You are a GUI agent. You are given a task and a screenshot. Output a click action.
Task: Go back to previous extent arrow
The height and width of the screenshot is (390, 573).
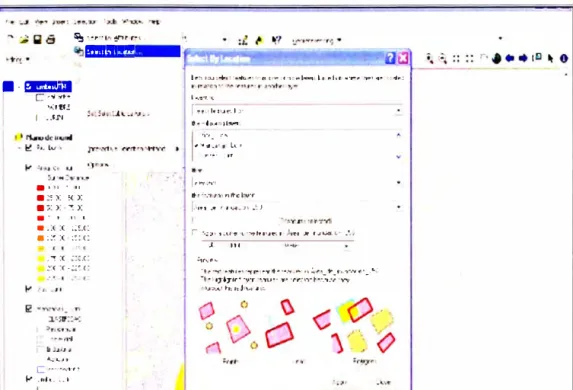[x=510, y=58]
